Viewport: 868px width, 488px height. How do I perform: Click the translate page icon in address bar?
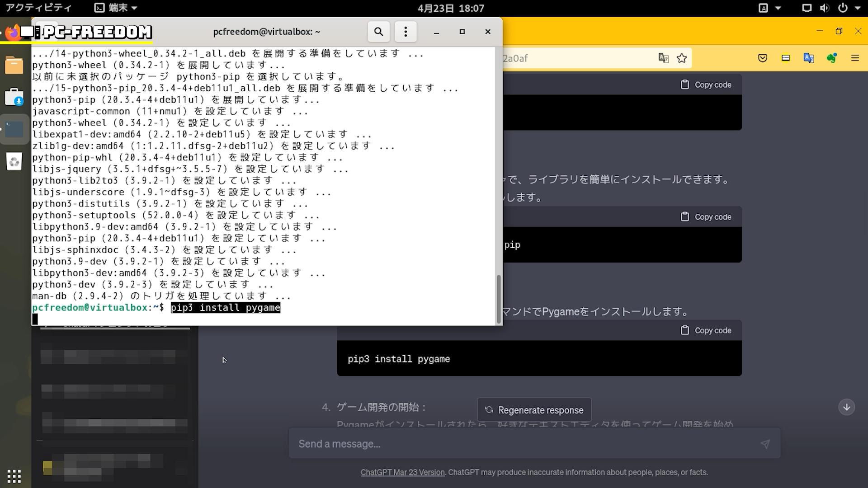click(x=663, y=58)
